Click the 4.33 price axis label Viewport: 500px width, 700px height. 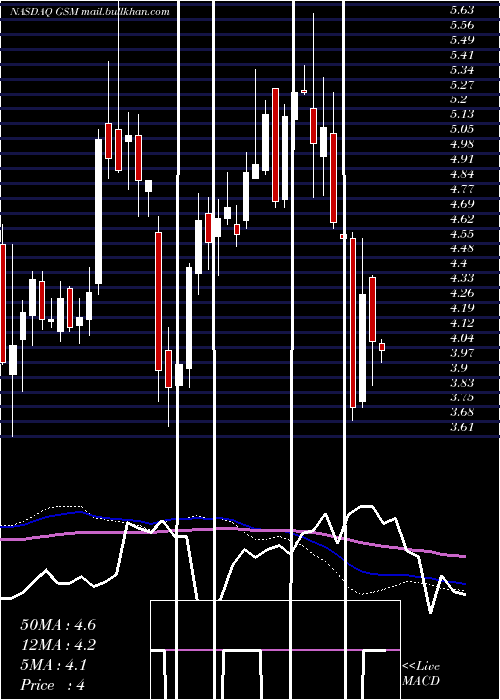(x=462, y=278)
